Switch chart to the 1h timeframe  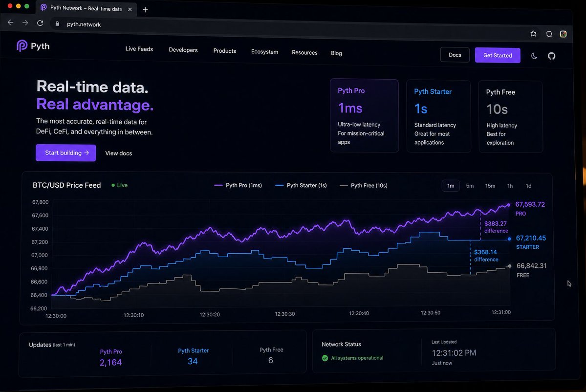click(x=510, y=186)
